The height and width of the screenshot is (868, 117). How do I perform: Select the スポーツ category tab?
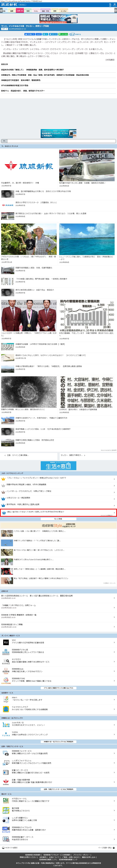tap(20, 11)
